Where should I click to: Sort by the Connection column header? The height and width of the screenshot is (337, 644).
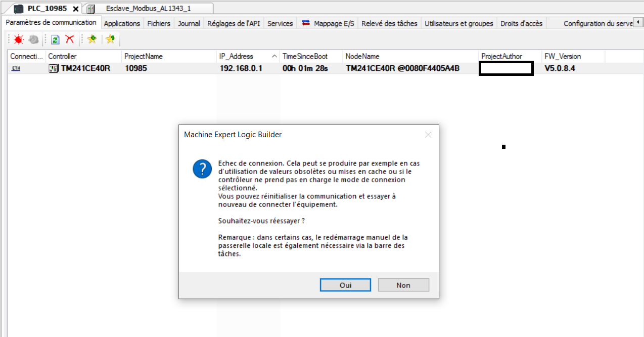click(x=27, y=56)
